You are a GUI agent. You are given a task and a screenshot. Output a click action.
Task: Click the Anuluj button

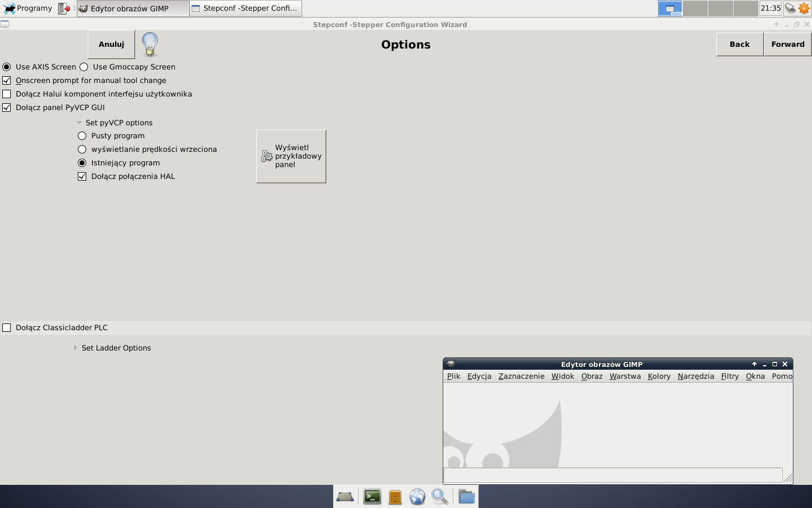point(111,45)
